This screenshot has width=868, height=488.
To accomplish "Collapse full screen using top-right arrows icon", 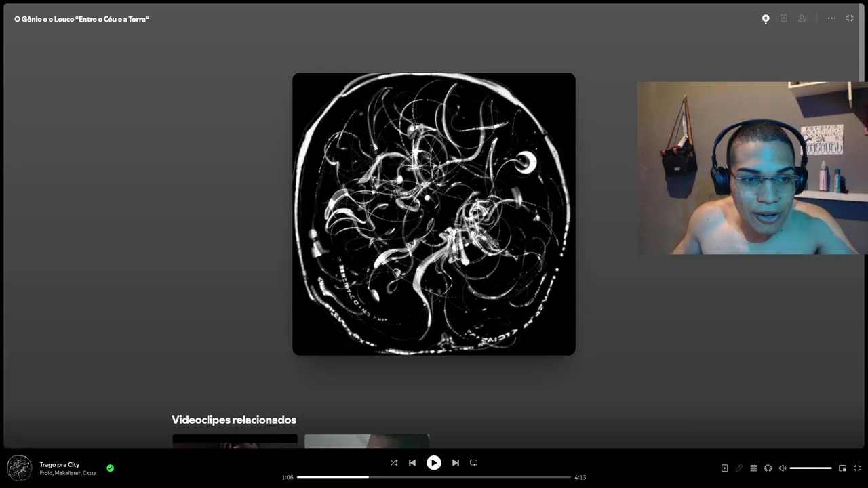I will pos(850,18).
